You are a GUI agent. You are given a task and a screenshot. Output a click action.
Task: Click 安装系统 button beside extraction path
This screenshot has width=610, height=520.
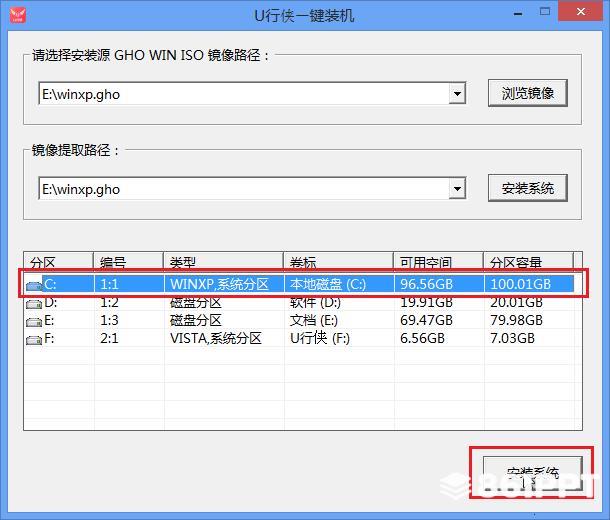pyautogui.click(x=528, y=189)
